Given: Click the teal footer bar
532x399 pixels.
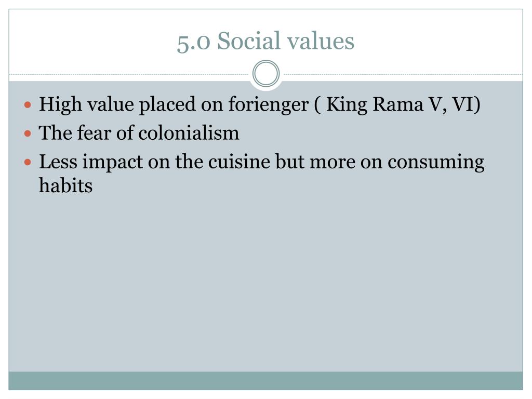Looking at the screenshot, I should [265, 381].
